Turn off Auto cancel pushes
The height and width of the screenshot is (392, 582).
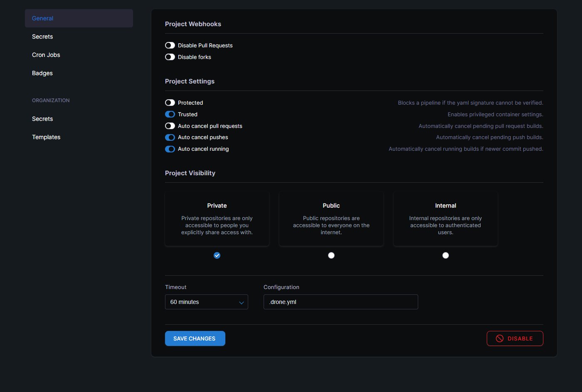170,137
